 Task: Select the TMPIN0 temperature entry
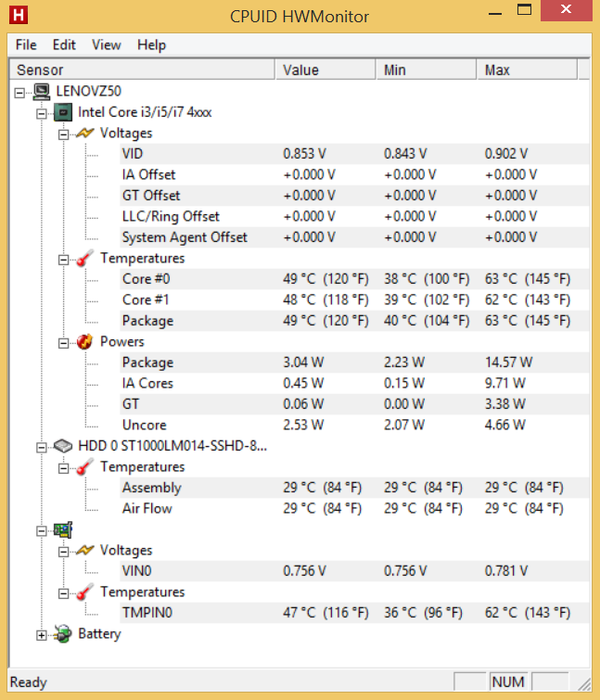click(147, 613)
